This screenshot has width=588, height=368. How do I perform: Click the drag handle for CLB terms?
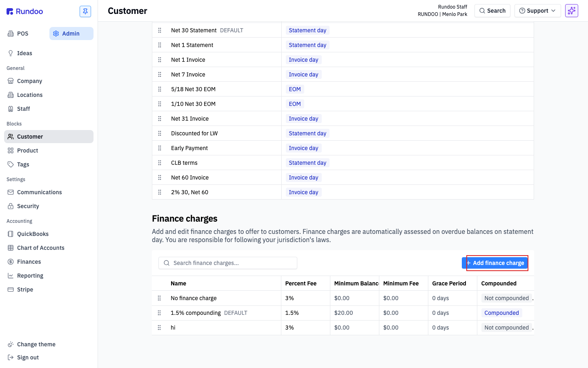[x=160, y=163]
